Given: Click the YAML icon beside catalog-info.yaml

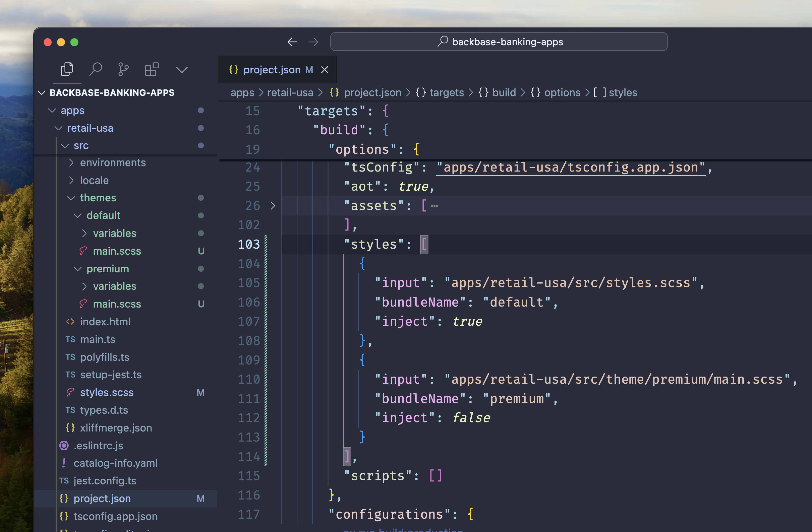Looking at the screenshot, I should [64, 463].
